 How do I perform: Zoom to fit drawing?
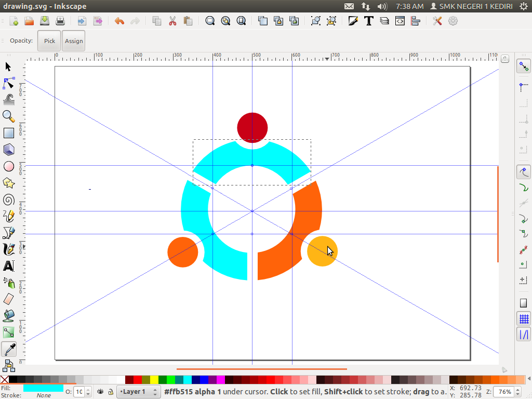pos(225,21)
